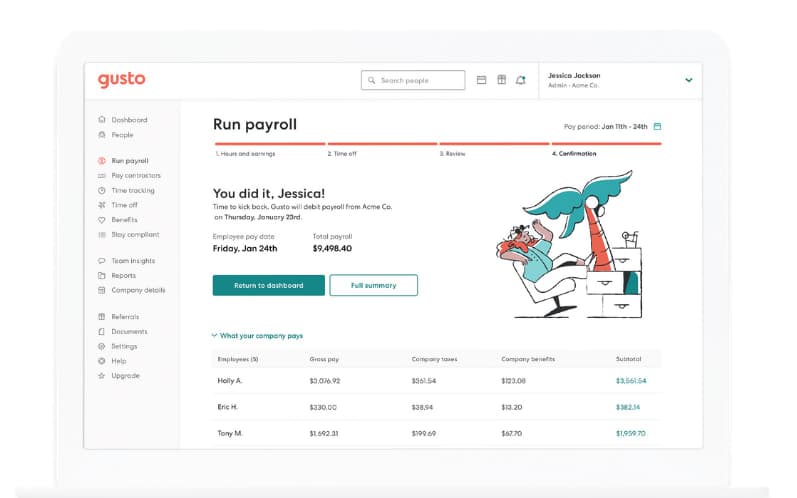Open the gift box icon in header
This screenshot has width=797, height=498.
coord(502,80)
